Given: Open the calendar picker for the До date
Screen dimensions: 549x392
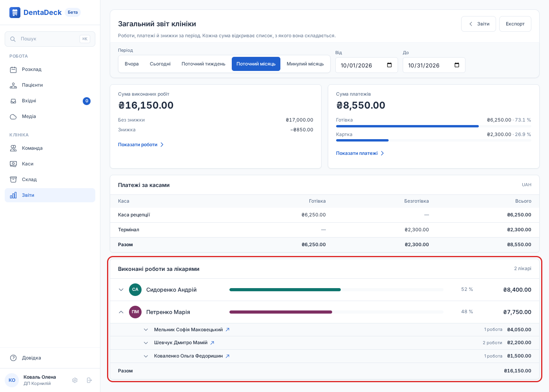Looking at the screenshot, I should click(457, 65).
